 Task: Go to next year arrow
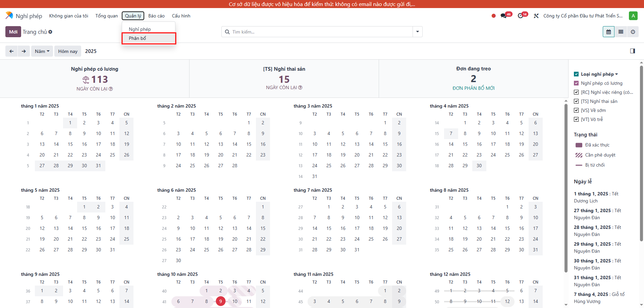(x=24, y=51)
